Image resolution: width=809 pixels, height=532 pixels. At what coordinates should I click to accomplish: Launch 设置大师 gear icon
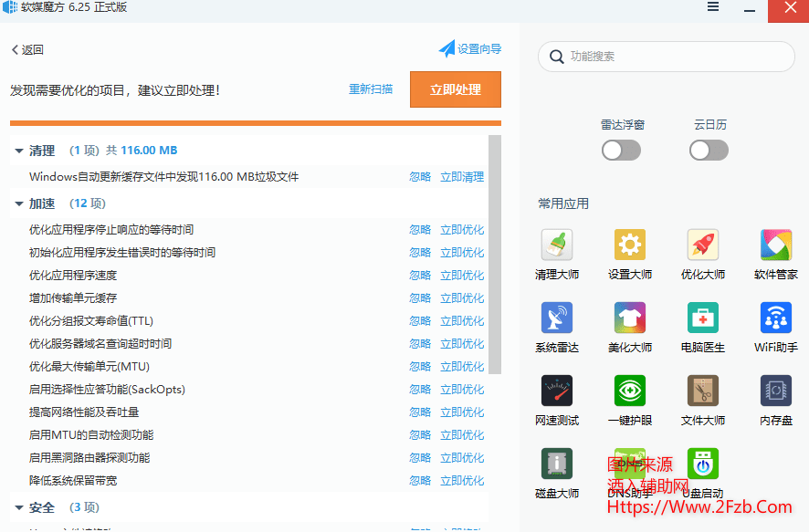pos(630,245)
